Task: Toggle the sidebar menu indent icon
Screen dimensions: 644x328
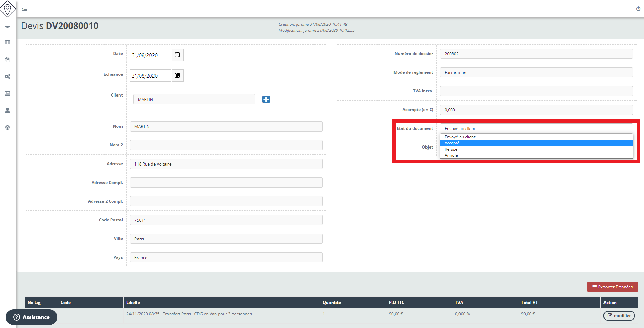Action: [25, 9]
